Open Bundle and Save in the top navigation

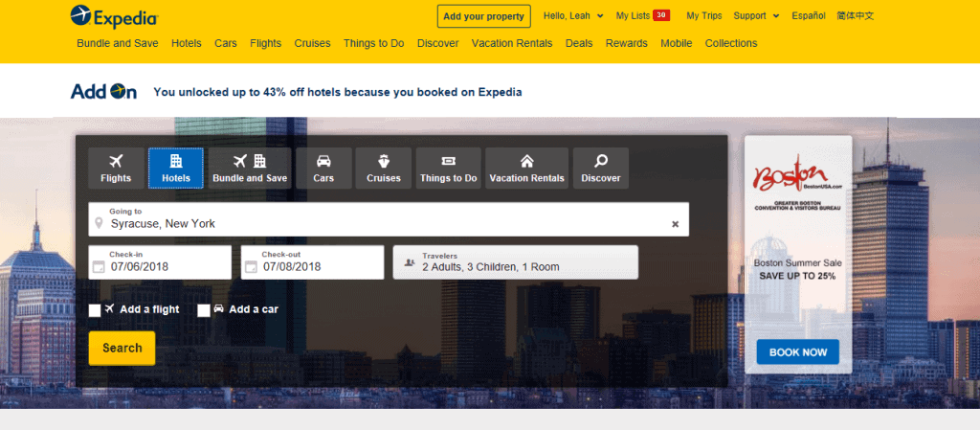pos(118,43)
